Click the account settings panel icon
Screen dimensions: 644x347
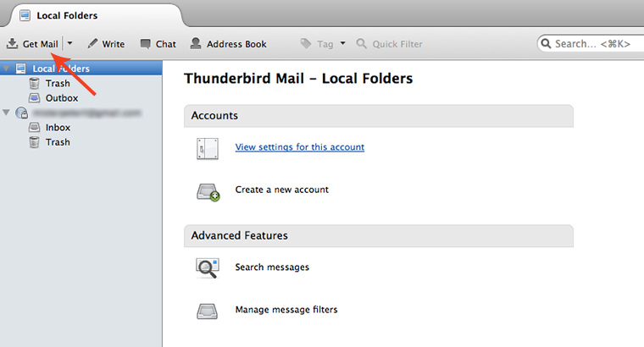click(x=208, y=148)
